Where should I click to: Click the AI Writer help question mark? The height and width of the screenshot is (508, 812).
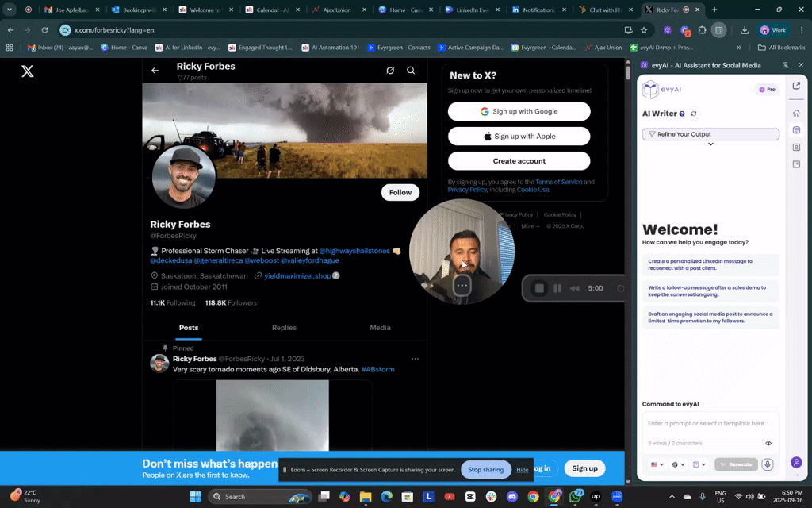point(682,114)
